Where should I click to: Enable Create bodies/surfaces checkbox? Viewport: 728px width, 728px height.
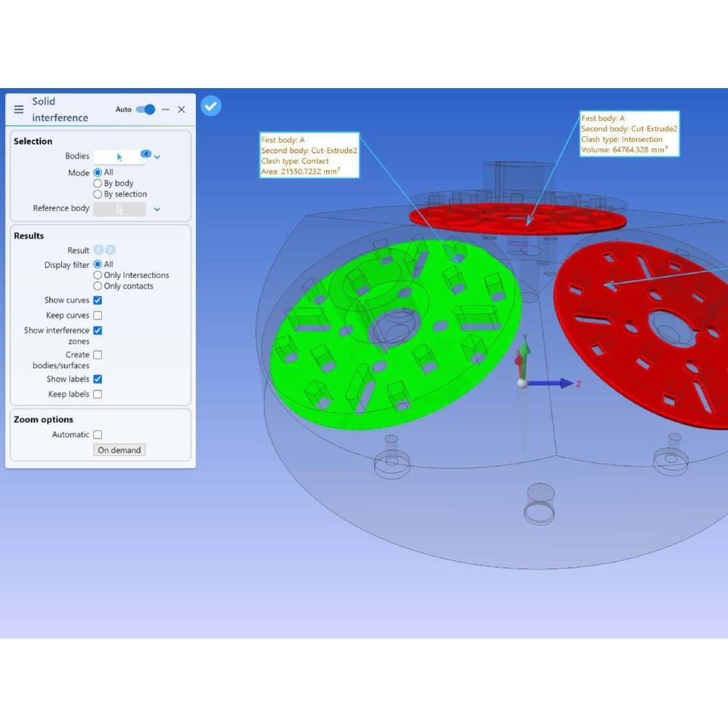[x=98, y=355]
